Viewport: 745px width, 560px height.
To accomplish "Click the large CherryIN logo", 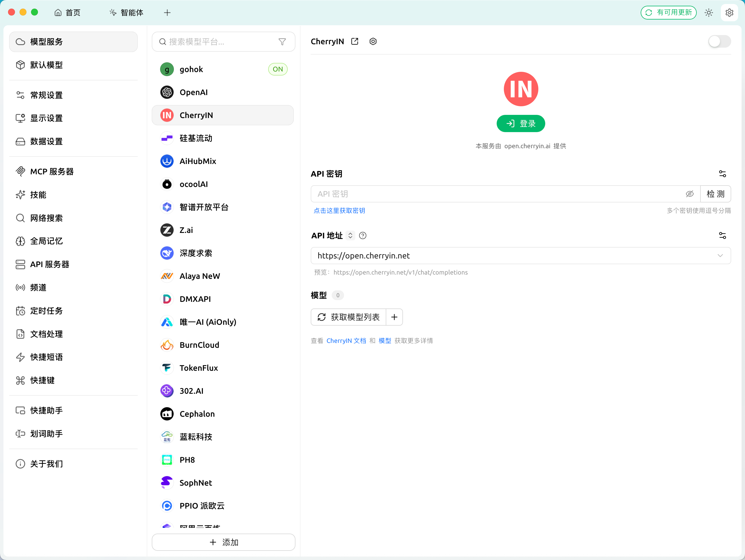I will (x=521, y=89).
